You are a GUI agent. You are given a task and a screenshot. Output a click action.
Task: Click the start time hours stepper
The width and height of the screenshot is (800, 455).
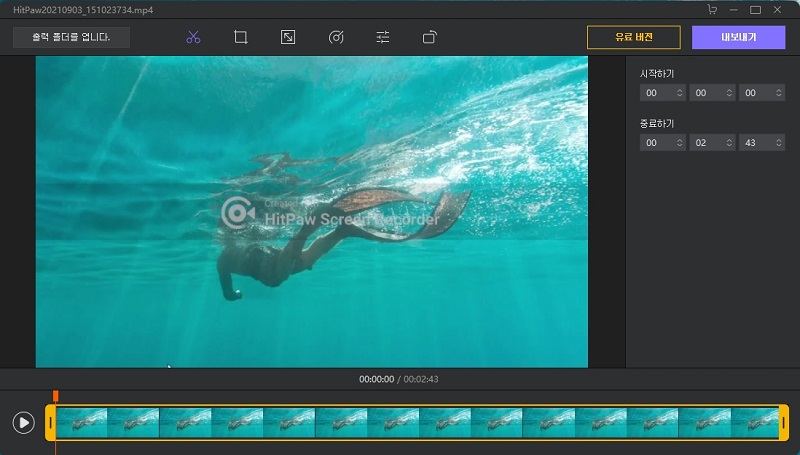[680, 93]
